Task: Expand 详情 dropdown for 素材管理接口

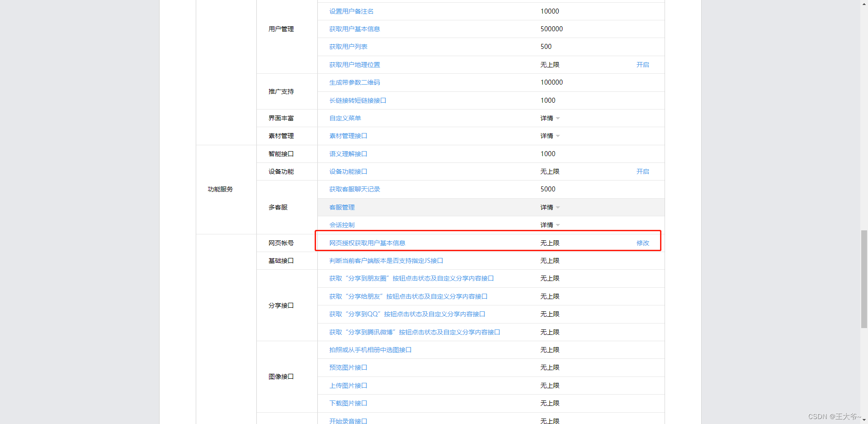Action: 550,136
